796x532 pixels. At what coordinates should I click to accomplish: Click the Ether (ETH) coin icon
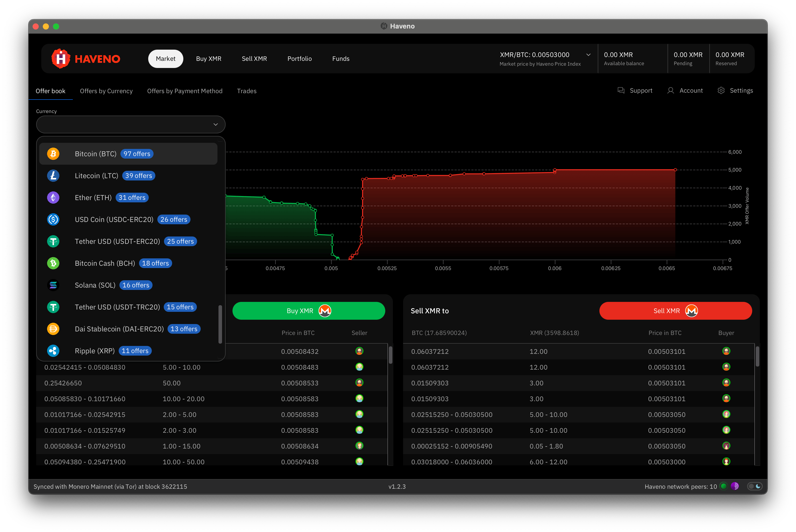[x=53, y=198]
